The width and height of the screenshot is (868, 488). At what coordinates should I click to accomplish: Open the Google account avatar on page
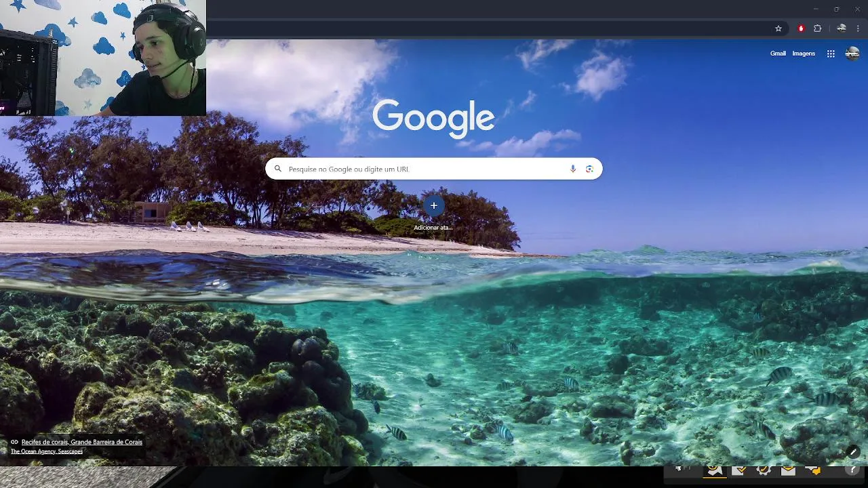pos(852,54)
